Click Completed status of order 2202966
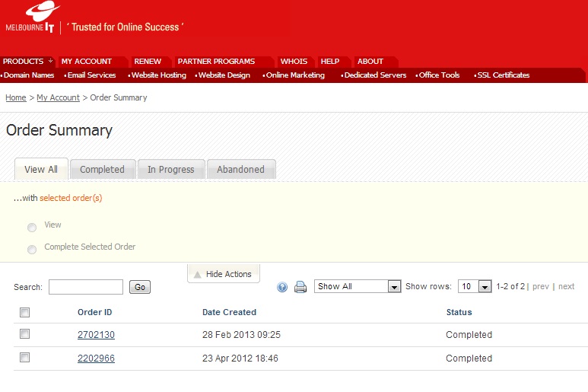The image size is (588, 392). pyautogui.click(x=469, y=359)
